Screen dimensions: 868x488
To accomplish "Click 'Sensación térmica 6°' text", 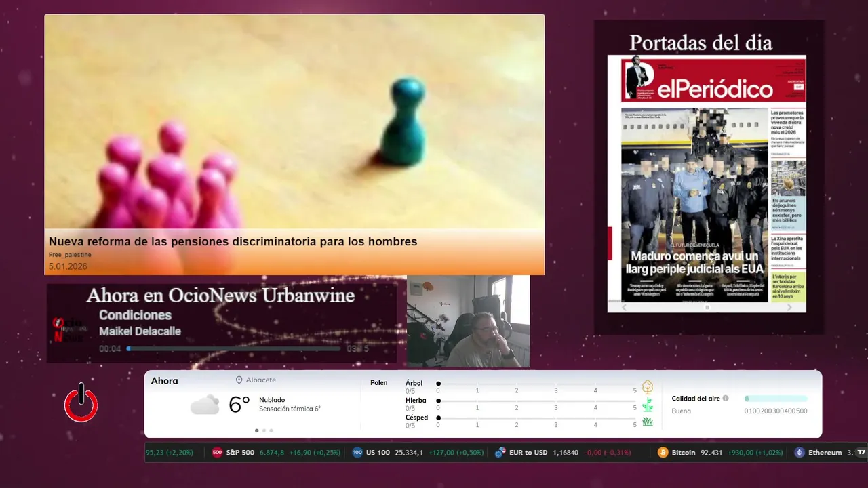I will tap(290, 409).
